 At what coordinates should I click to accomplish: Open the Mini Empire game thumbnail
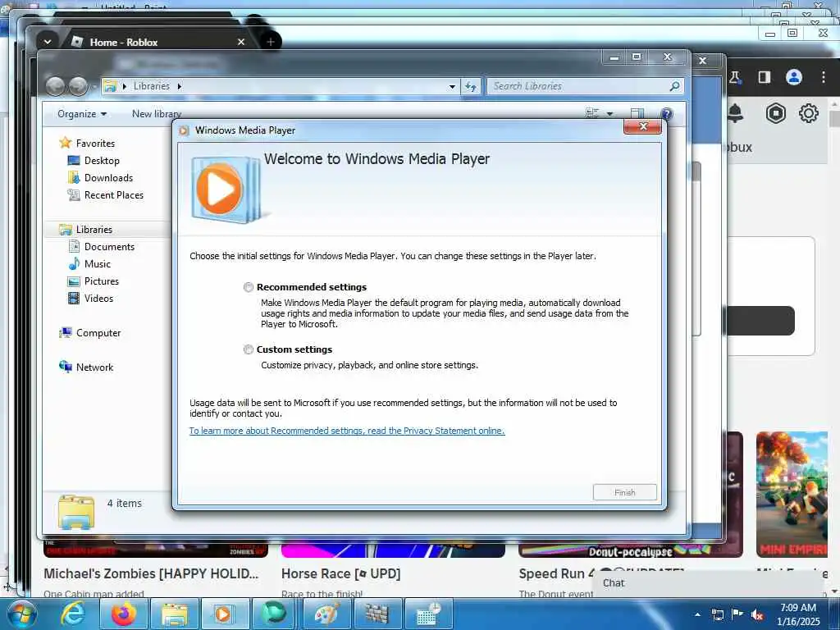(792, 495)
